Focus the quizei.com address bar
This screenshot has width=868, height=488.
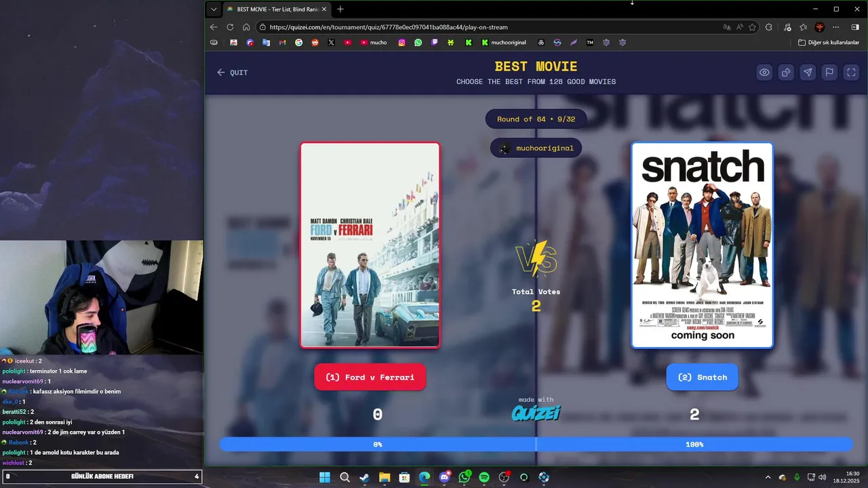coord(488,27)
